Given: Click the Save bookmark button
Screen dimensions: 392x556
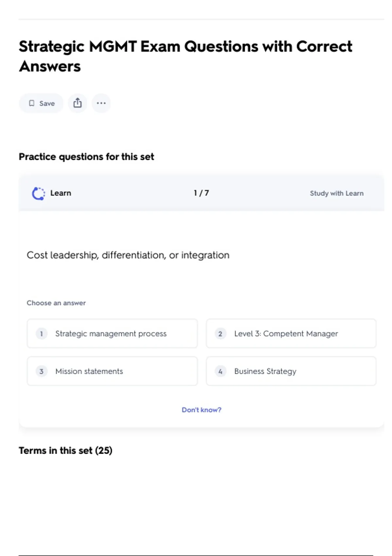Looking at the screenshot, I should click(41, 103).
